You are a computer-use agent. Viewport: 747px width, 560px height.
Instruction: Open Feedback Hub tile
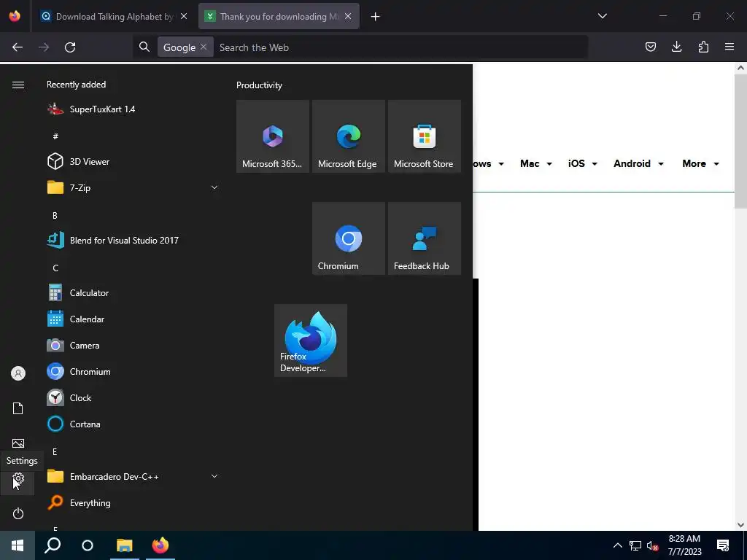[425, 238]
